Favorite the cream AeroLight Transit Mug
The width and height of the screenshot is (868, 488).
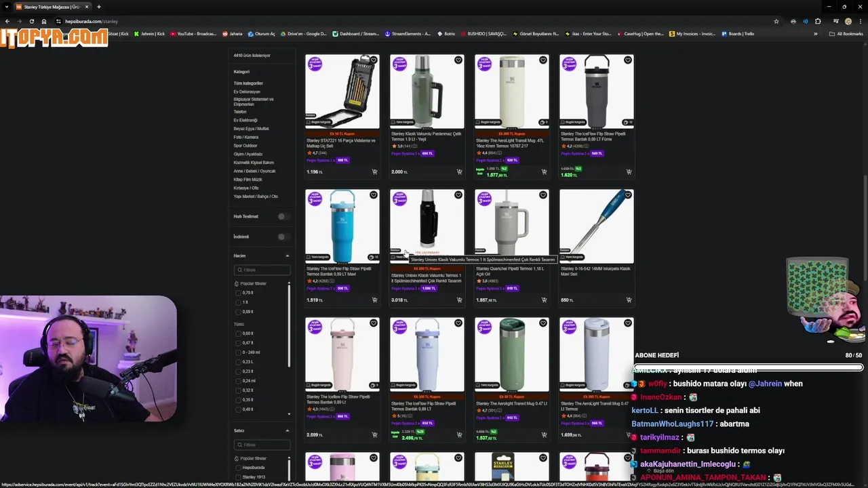pyautogui.click(x=543, y=60)
